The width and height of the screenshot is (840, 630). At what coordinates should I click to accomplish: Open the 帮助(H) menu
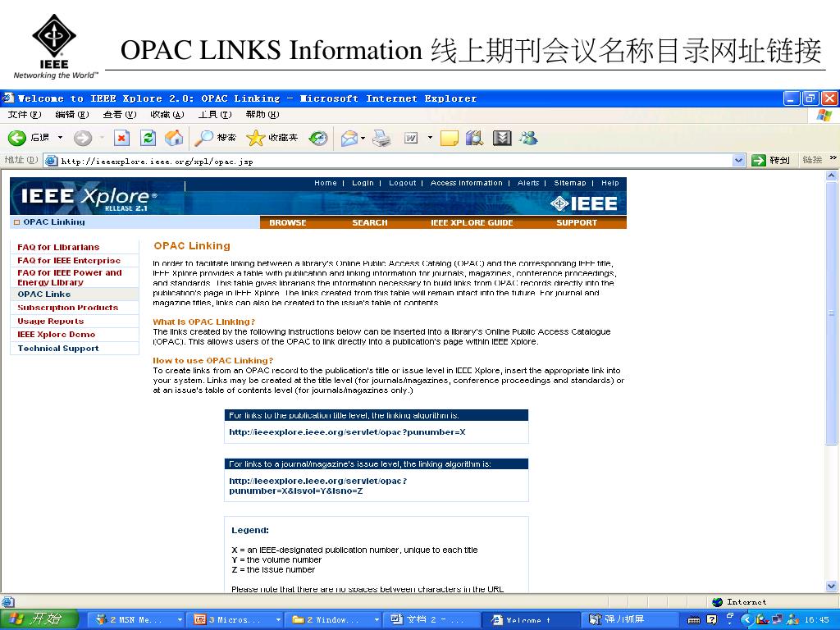click(x=262, y=114)
